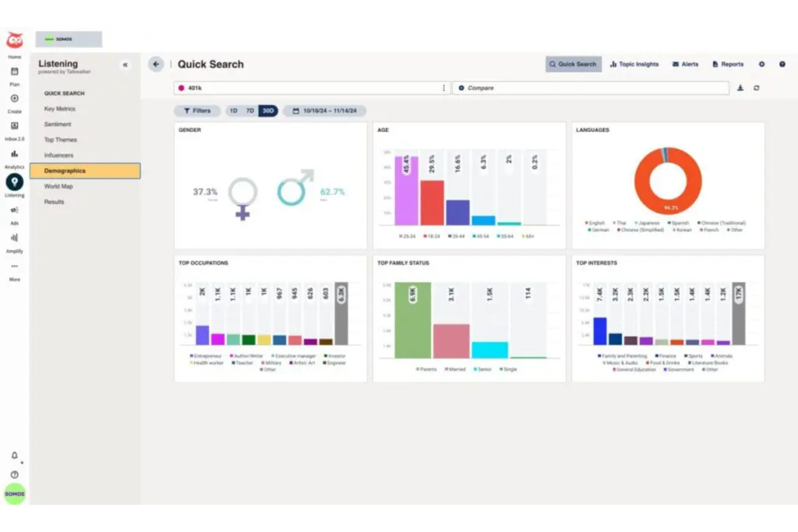Toggle the Married family status legend item
The height and width of the screenshot is (532, 798).
(x=455, y=370)
